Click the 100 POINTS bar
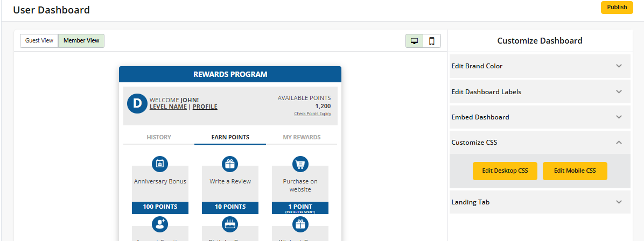This screenshot has width=644, height=241. pyautogui.click(x=160, y=208)
